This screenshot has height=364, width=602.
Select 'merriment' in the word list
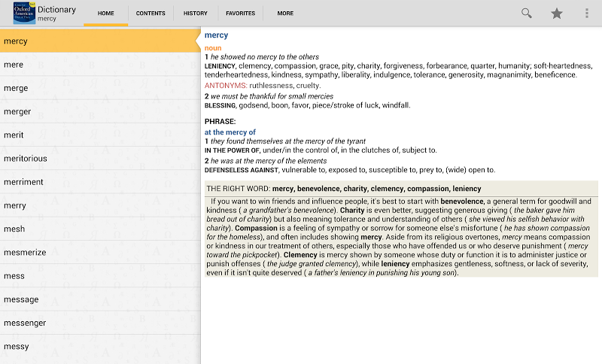point(100,182)
